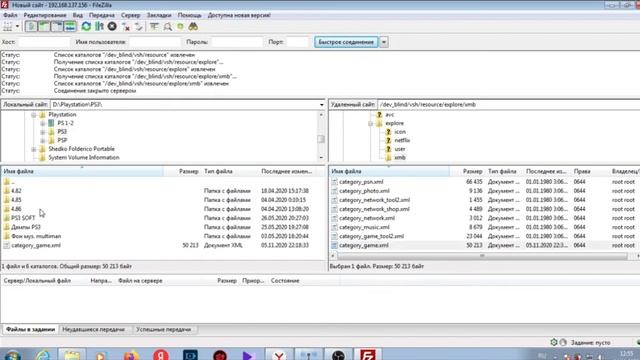Image resolution: width=640 pixels, height=360 pixels.
Task: Sort remote list by Тип файла header
Action: pyautogui.click(x=504, y=171)
